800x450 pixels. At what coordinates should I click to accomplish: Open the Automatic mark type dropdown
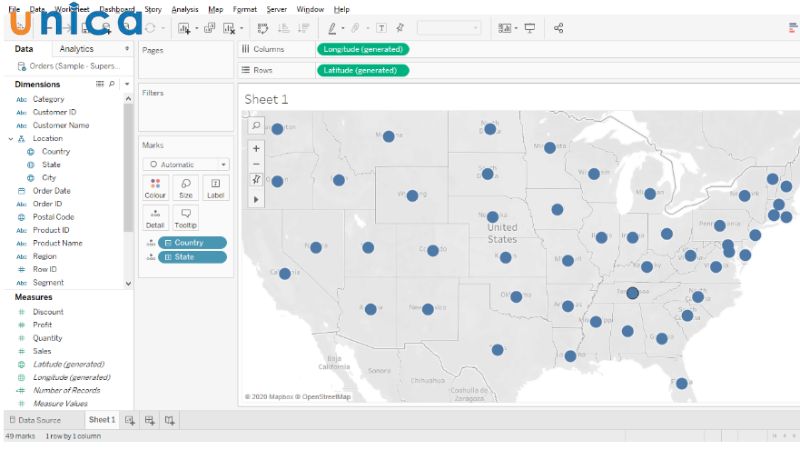[185, 164]
